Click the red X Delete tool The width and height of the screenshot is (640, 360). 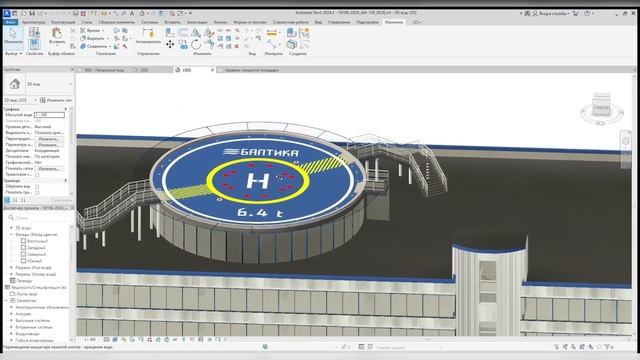click(237, 47)
